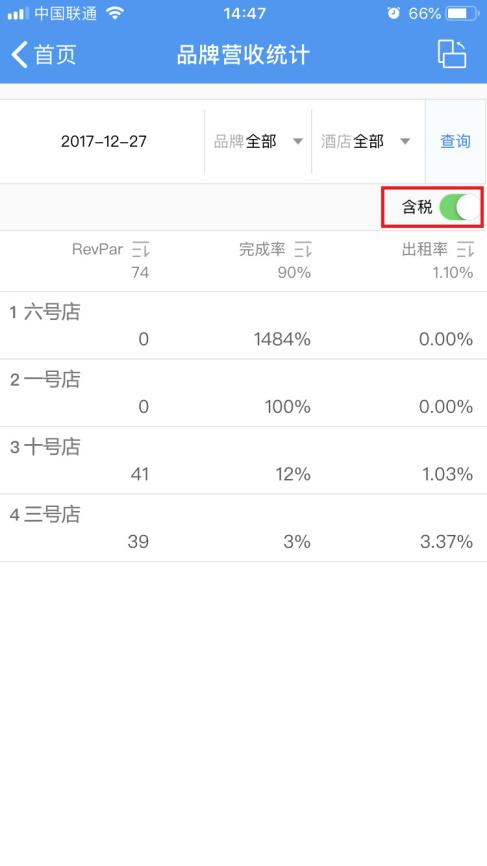Expand the 品牌全部 dropdown
The height and width of the screenshot is (866, 487).
click(x=258, y=141)
